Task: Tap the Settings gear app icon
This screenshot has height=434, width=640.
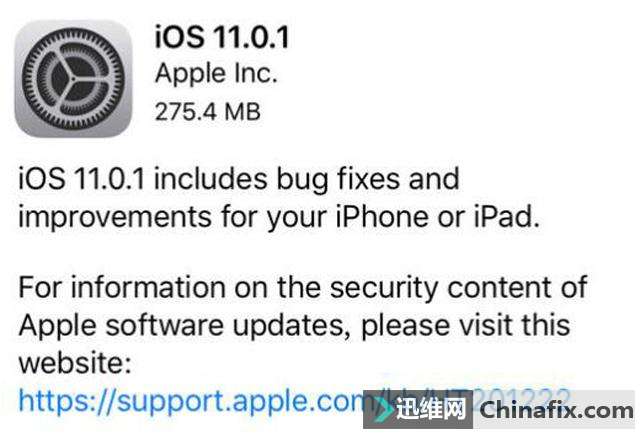Action: pos(73,78)
